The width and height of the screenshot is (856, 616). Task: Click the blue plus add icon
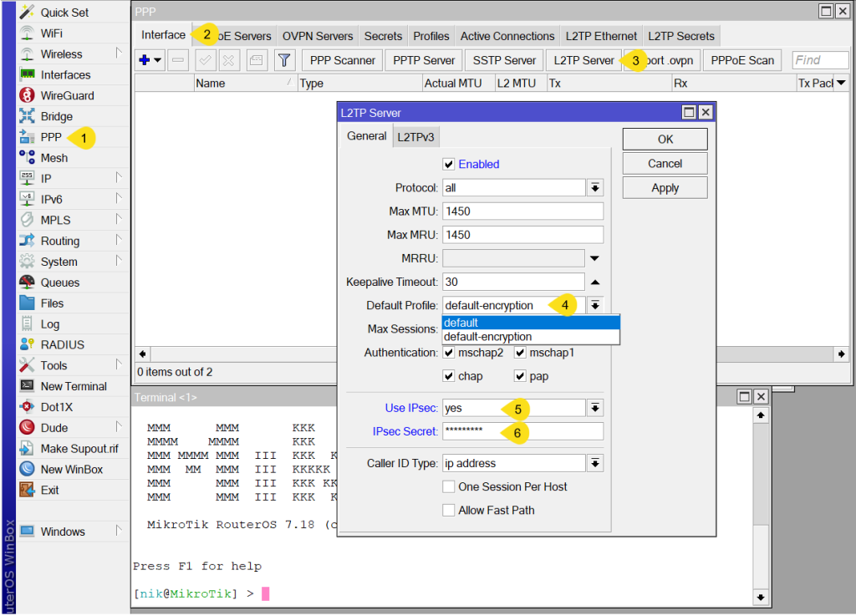[144, 60]
